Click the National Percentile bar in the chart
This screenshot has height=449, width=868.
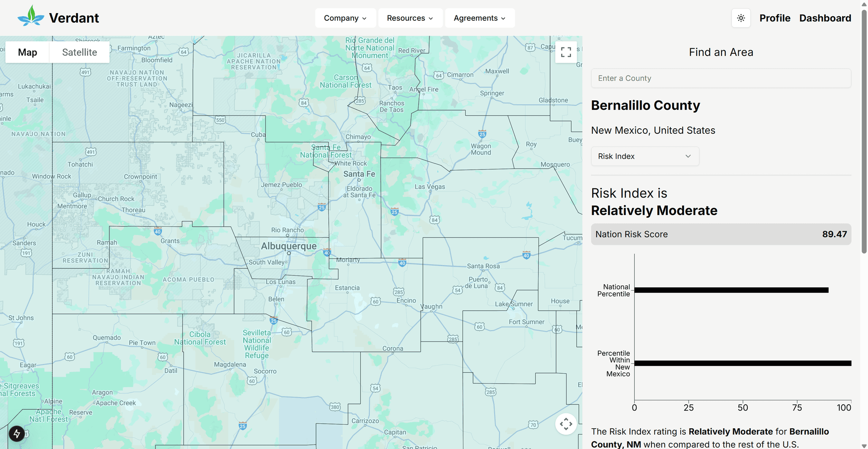click(731, 290)
